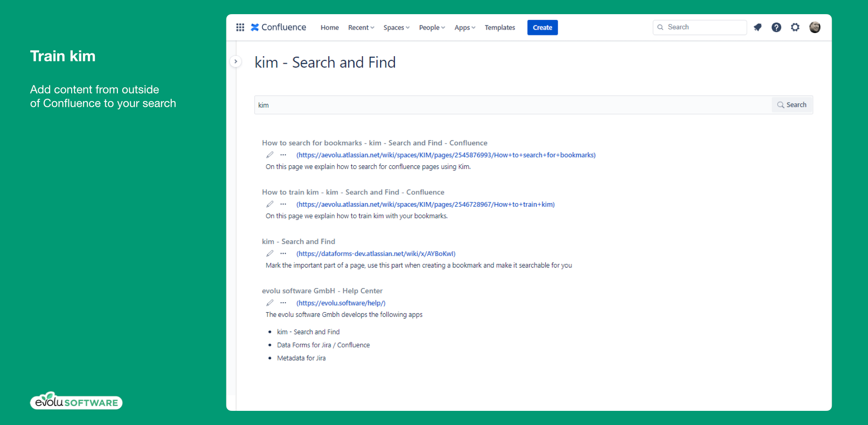The height and width of the screenshot is (425, 868).
Task: Open more options for evolu software Help Center
Action: [x=283, y=303]
